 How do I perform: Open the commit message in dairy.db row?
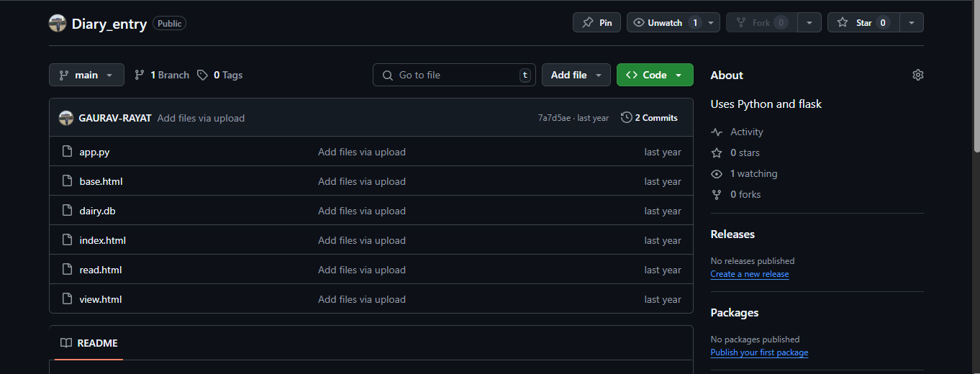(362, 211)
